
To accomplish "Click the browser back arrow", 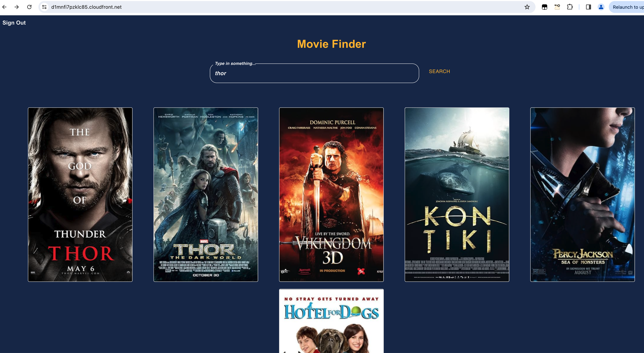I will [4, 7].
